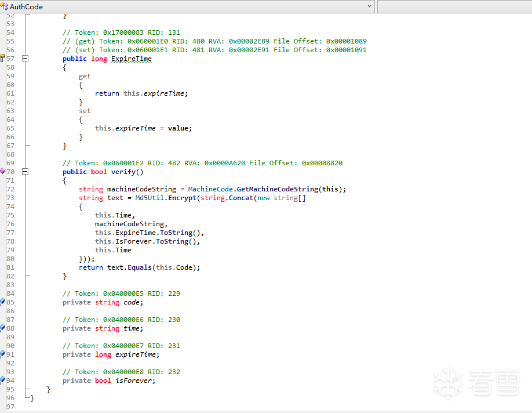Viewport: 532px width, 413px height.
Task: Click the Token 0x17000083 RID 131 comment
Action: (121, 32)
